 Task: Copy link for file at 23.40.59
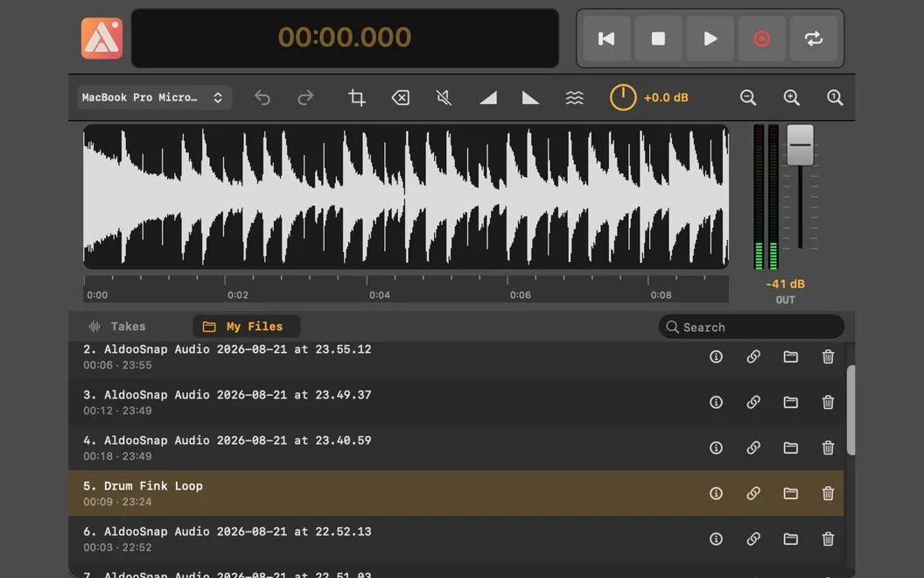(x=753, y=448)
